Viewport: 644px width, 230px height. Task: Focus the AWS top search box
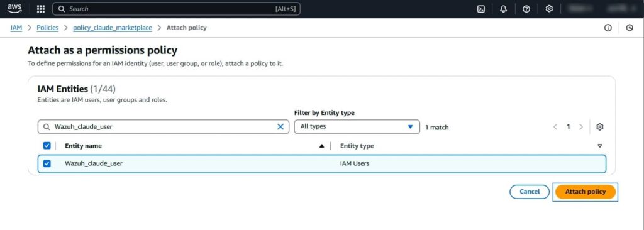pos(176,9)
